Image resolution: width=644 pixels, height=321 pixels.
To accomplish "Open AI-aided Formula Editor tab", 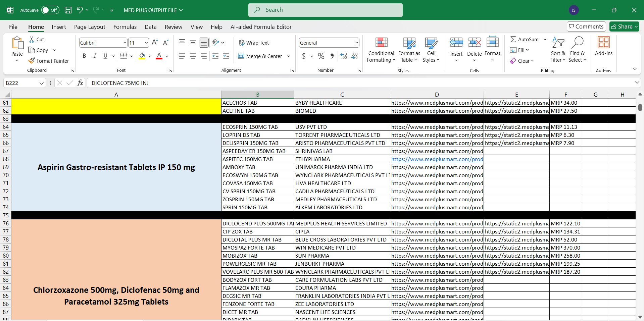I will coord(261,27).
